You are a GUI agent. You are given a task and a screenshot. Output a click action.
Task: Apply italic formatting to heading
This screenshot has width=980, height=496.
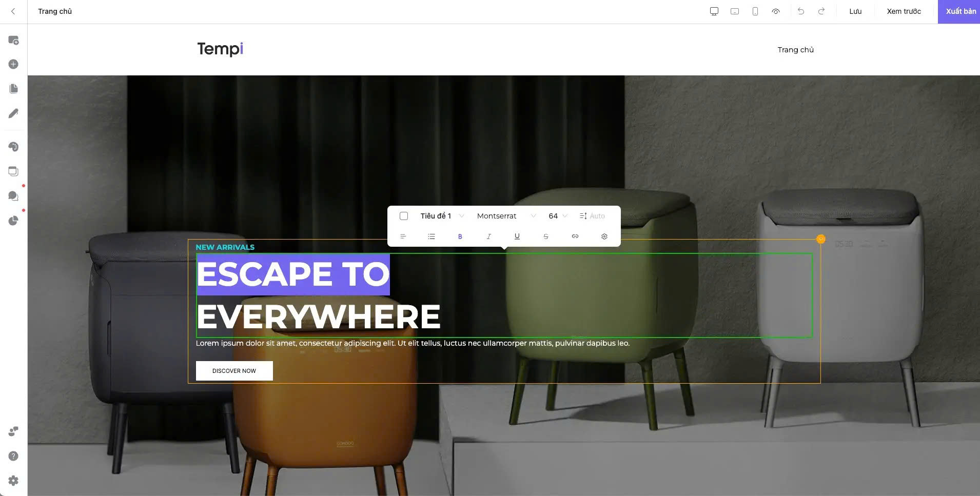coord(488,236)
